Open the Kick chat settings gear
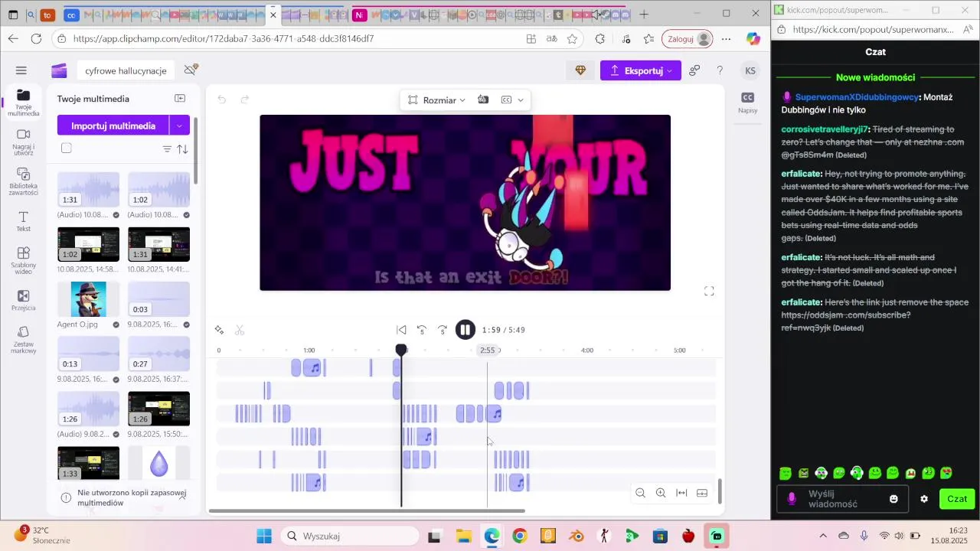The width and height of the screenshot is (980, 551). [x=924, y=499]
